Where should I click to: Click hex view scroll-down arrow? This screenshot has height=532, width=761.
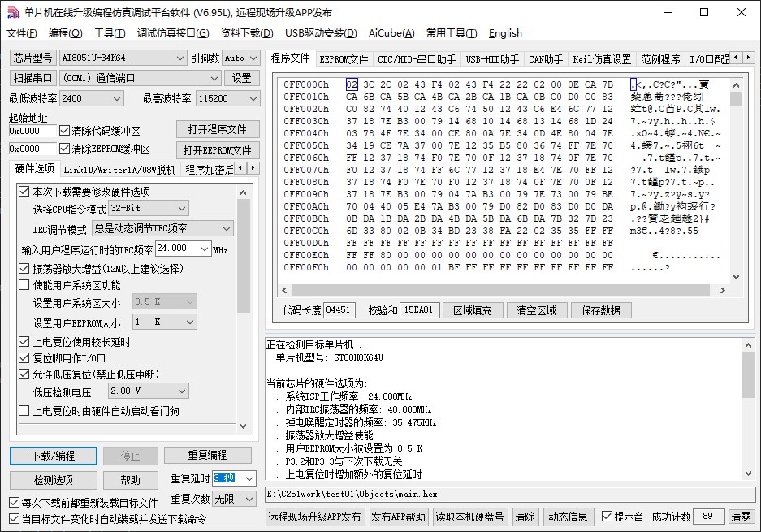[737, 277]
